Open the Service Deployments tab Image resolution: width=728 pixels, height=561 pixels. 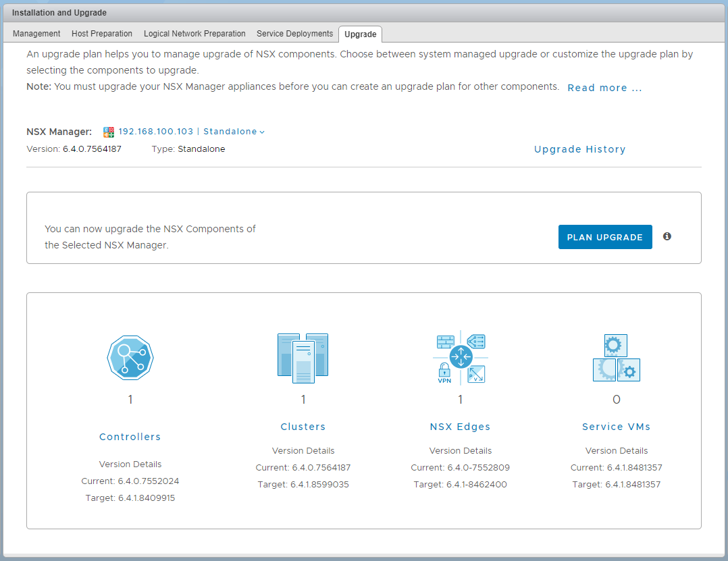295,33
